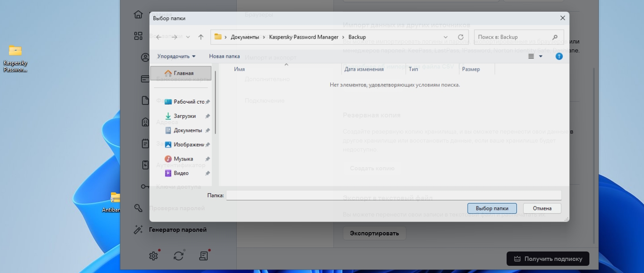Open Kaspersky documents page icon

pyautogui.click(x=145, y=100)
